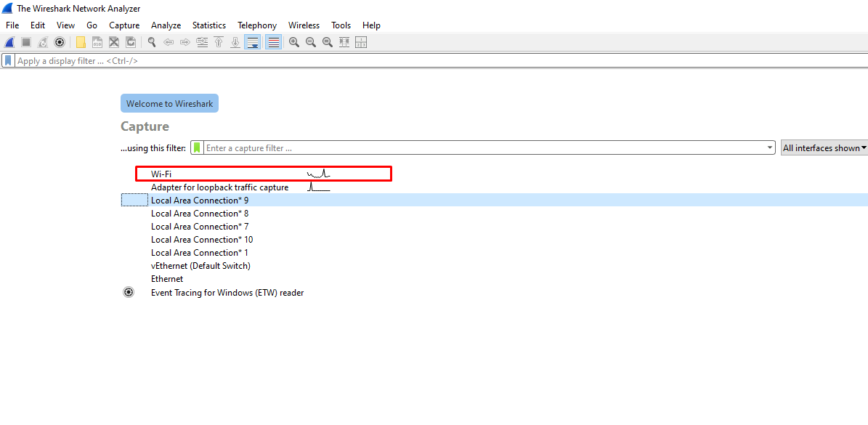Select Local Area Connection* 8
The image size is (868, 425).
[x=200, y=213]
